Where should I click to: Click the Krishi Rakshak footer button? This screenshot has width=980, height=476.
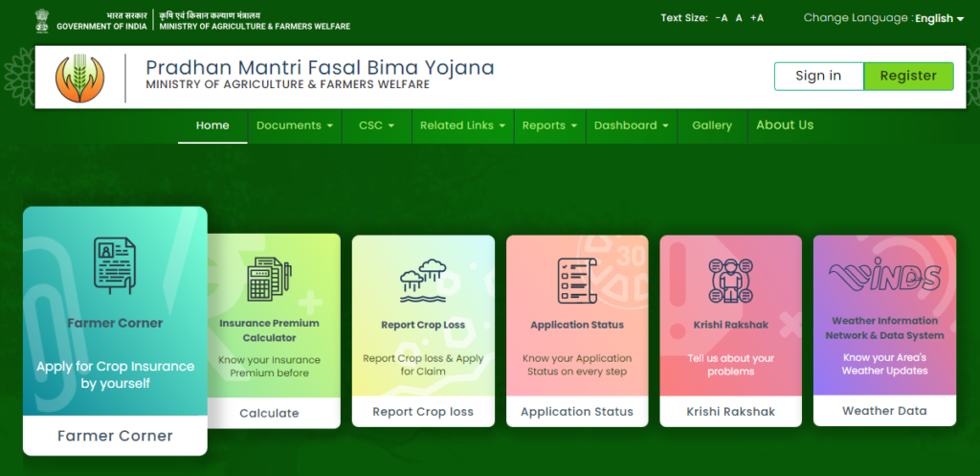pyautogui.click(x=730, y=412)
